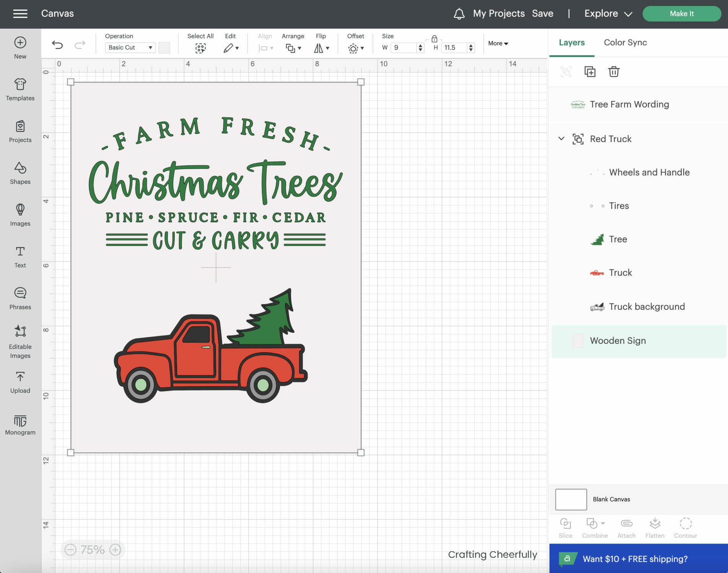Open the Explore dropdown
Screen dimensions: 728x573
tap(608, 14)
